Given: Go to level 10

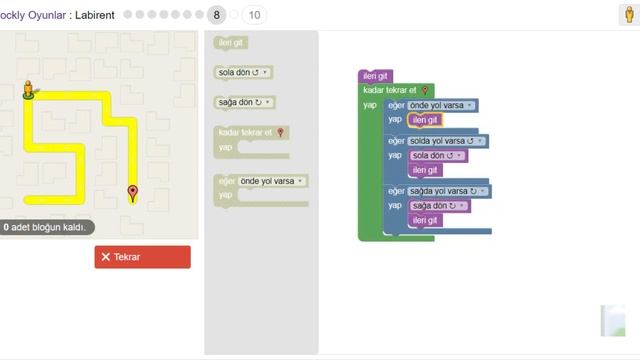Looking at the screenshot, I should pos(254,15).
